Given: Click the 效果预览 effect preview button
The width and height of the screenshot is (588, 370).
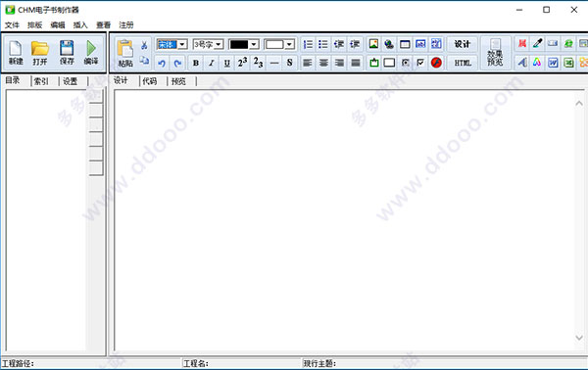Looking at the screenshot, I should tap(495, 53).
